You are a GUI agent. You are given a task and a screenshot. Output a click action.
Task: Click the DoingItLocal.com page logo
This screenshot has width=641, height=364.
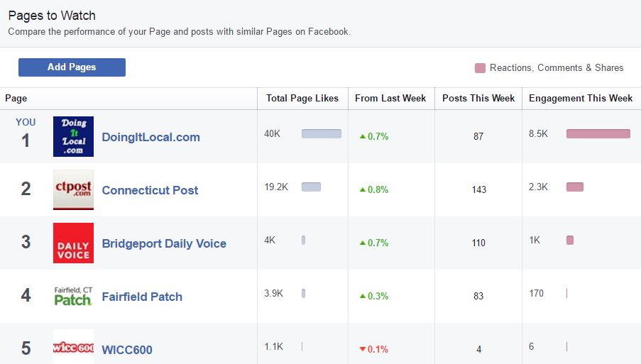coord(73,136)
